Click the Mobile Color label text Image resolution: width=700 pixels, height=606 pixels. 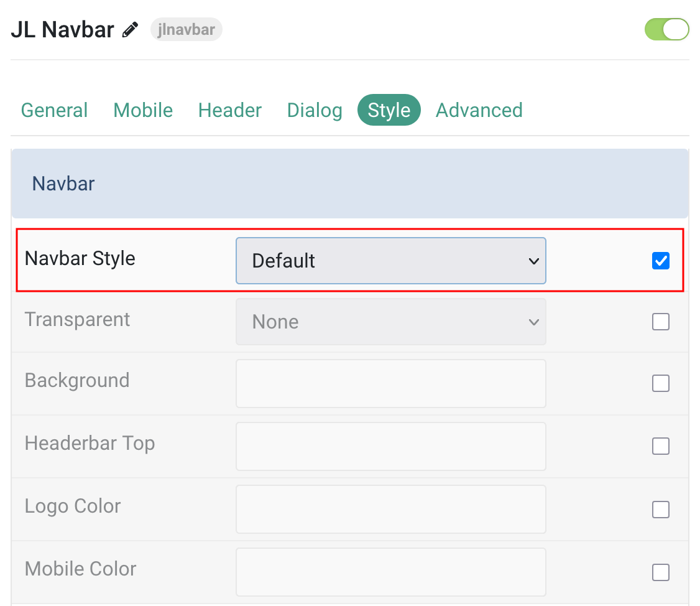tap(80, 569)
